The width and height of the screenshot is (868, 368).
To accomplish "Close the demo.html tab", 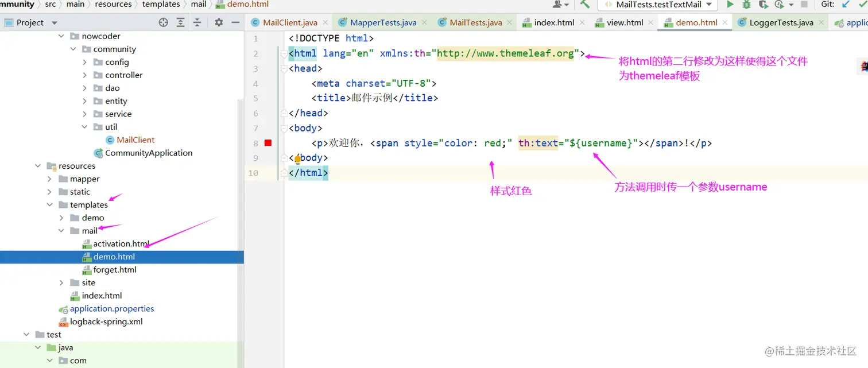I will coord(725,22).
